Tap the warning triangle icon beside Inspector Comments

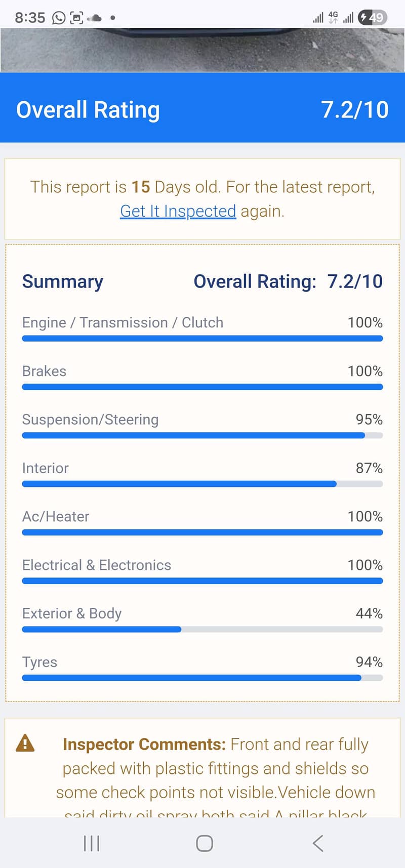(25, 743)
